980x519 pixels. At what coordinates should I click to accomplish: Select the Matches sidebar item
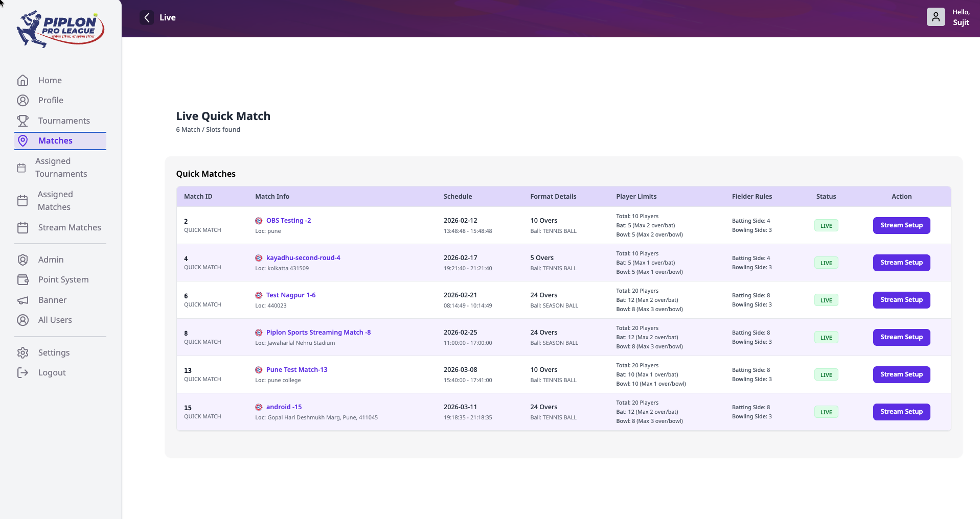(x=60, y=140)
